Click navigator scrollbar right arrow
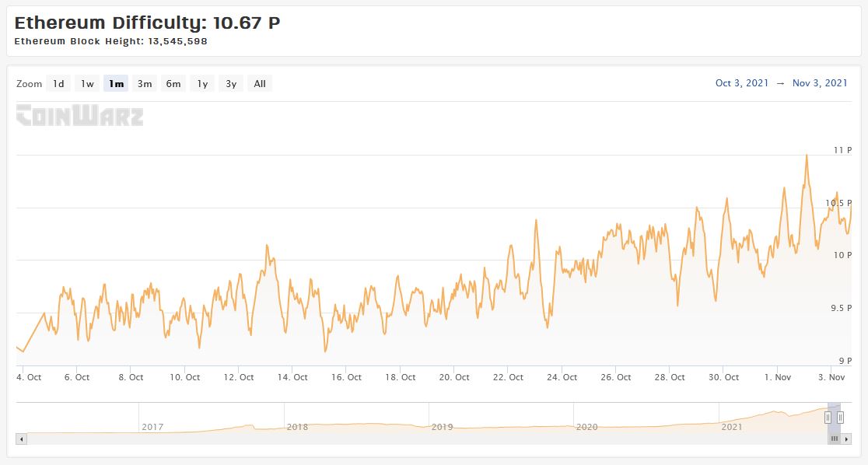 coord(846,439)
